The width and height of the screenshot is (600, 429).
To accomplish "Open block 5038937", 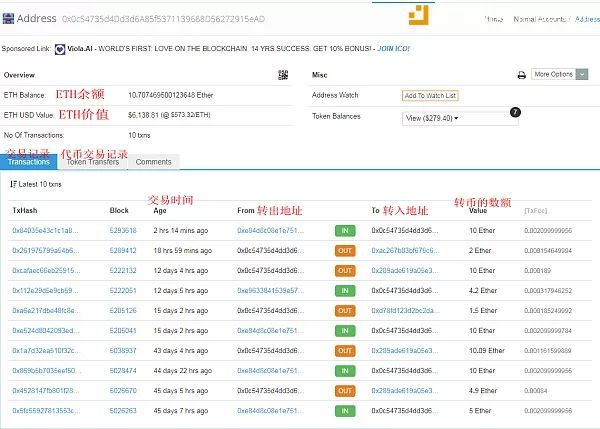I will click(123, 351).
